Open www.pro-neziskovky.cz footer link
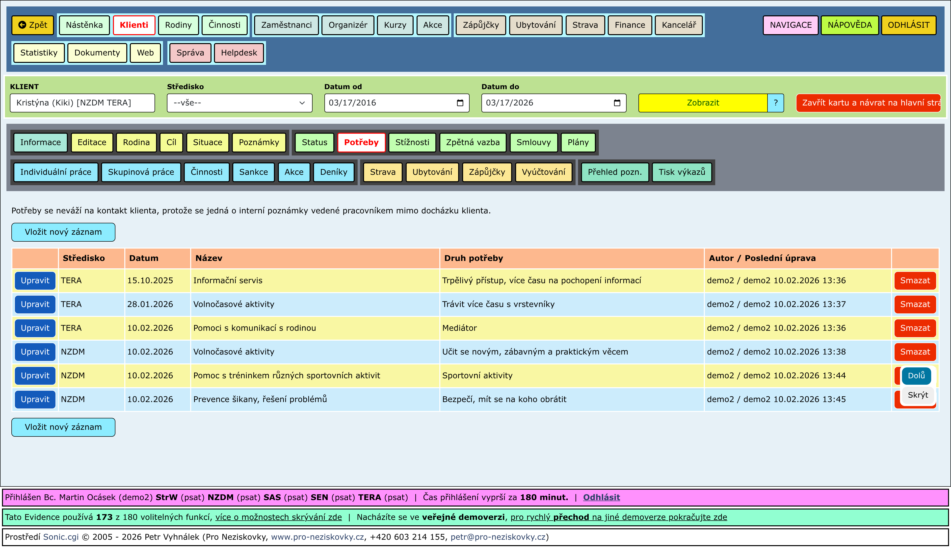The image size is (951, 560). click(x=317, y=537)
